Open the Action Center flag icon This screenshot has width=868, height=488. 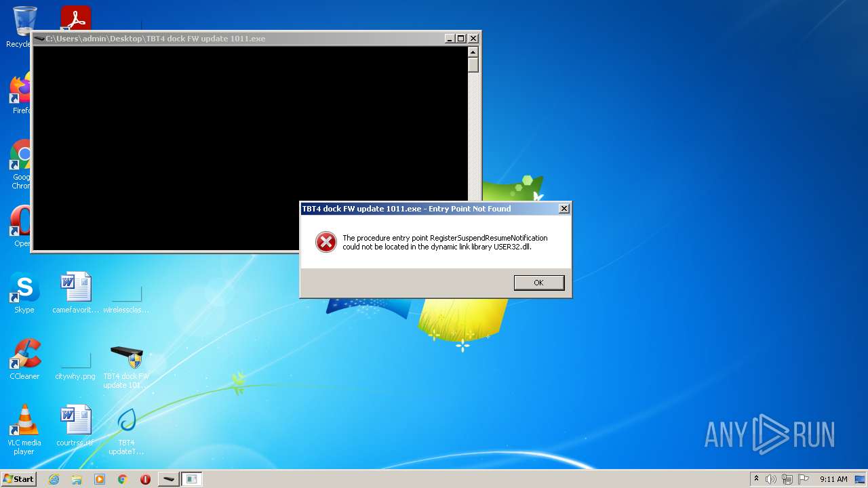pyautogui.click(x=804, y=479)
